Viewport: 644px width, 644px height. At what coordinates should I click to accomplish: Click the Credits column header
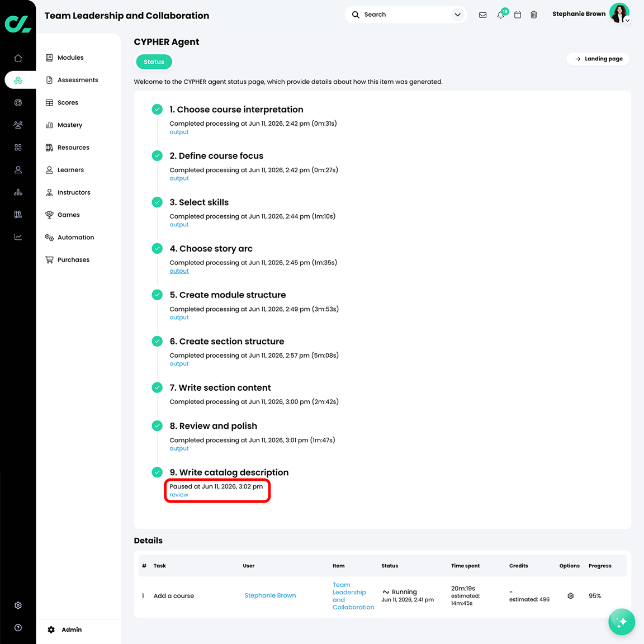(518, 566)
